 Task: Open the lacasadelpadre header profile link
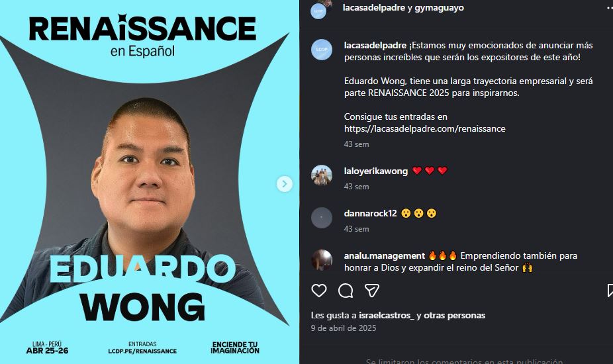pyautogui.click(x=374, y=8)
